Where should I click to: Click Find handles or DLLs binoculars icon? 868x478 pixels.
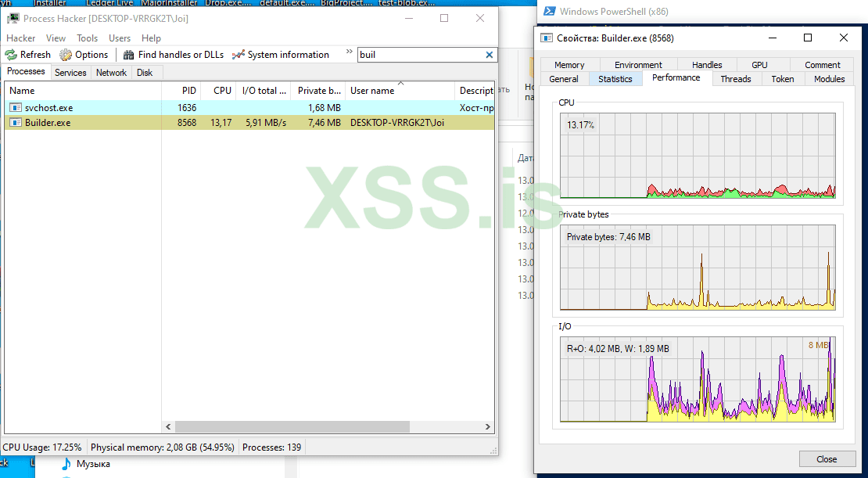click(128, 55)
